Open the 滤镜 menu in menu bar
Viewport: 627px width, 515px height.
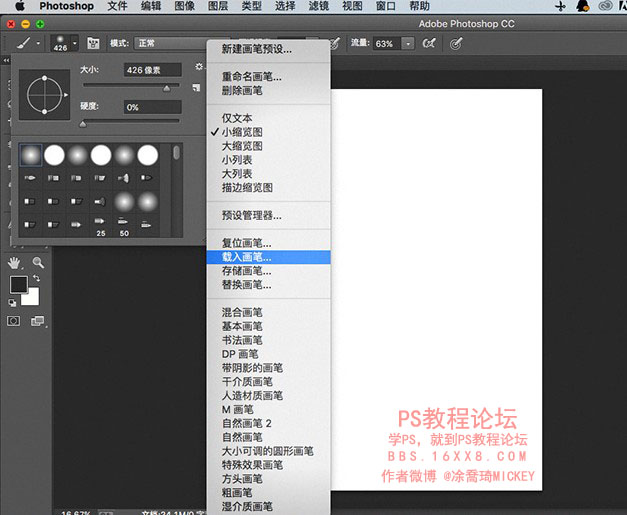(319, 6)
